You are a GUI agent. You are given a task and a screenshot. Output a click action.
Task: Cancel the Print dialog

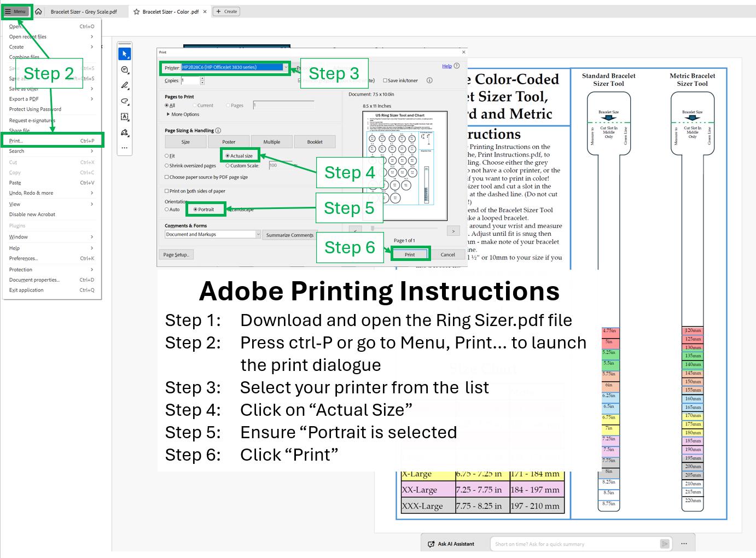coord(448,254)
